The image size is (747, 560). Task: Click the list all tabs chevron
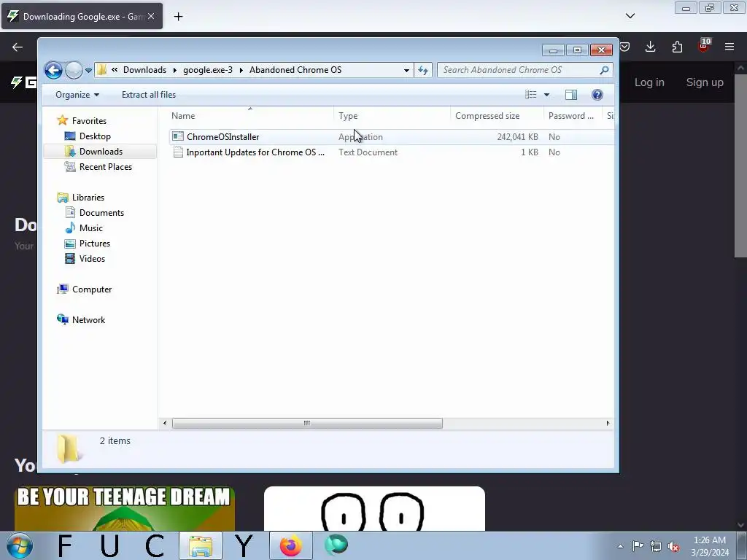tap(630, 16)
